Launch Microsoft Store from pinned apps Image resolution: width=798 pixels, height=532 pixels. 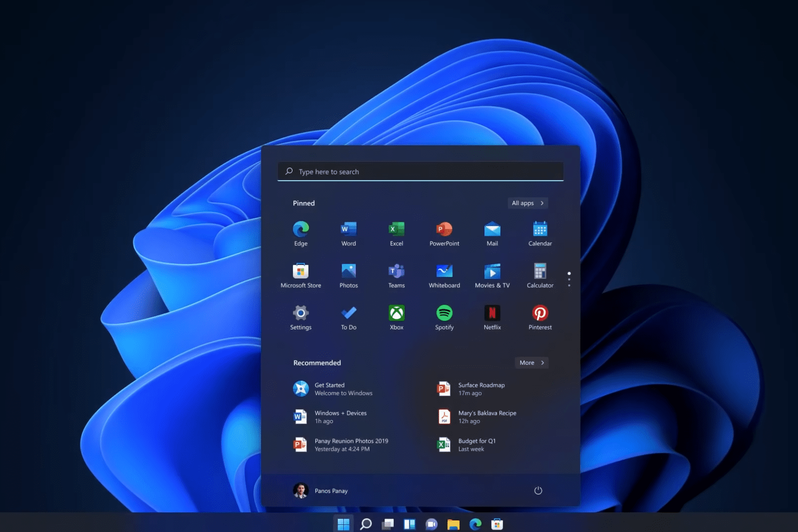tap(301, 276)
